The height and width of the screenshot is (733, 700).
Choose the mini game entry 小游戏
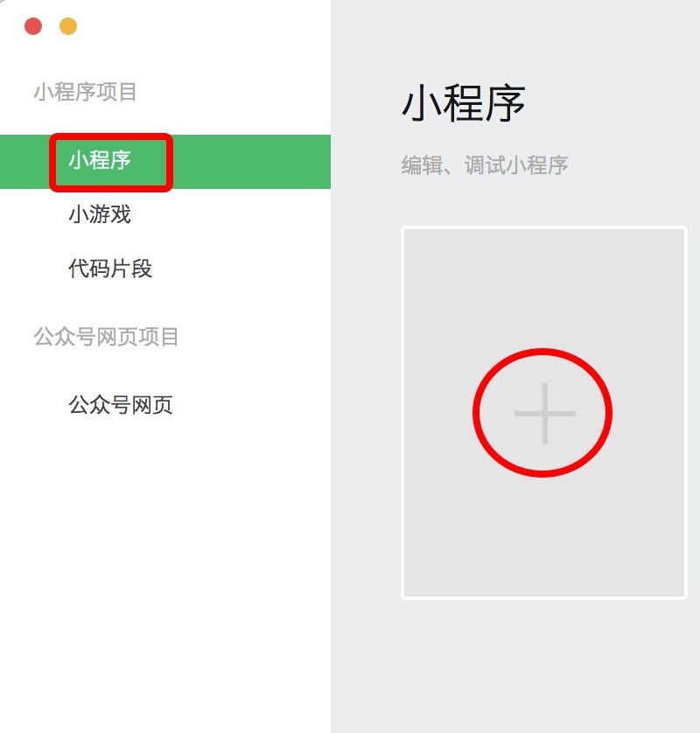pyautogui.click(x=100, y=214)
